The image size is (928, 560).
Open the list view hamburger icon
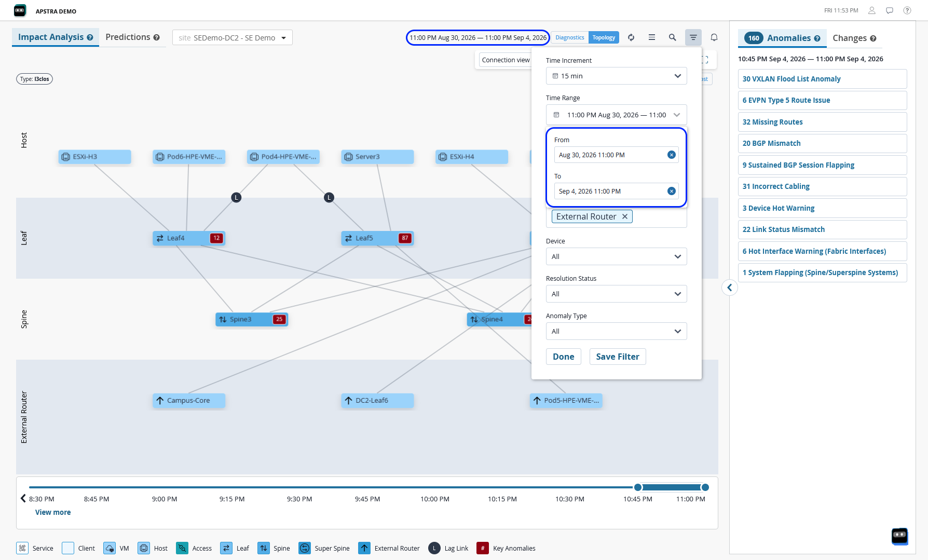pyautogui.click(x=652, y=37)
